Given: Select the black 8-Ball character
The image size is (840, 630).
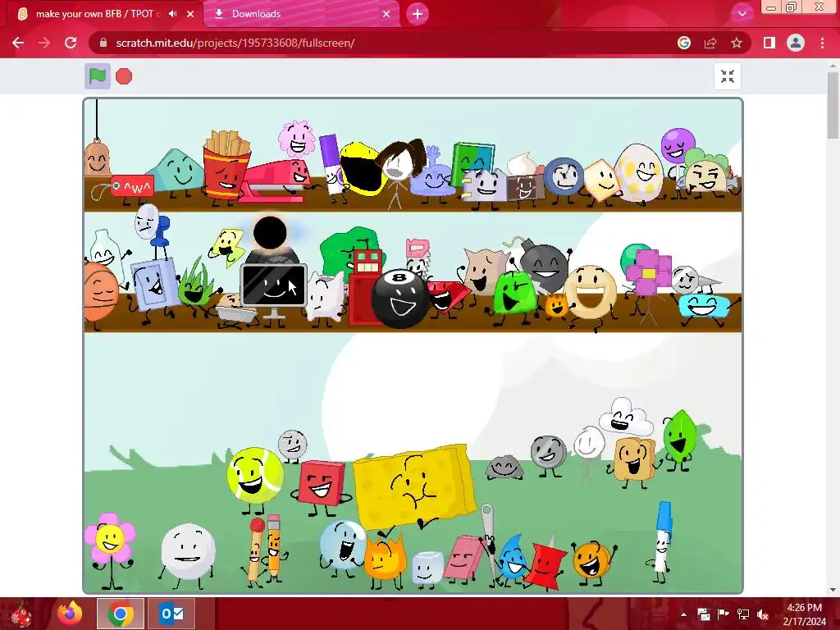Looking at the screenshot, I should tap(400, 298).
